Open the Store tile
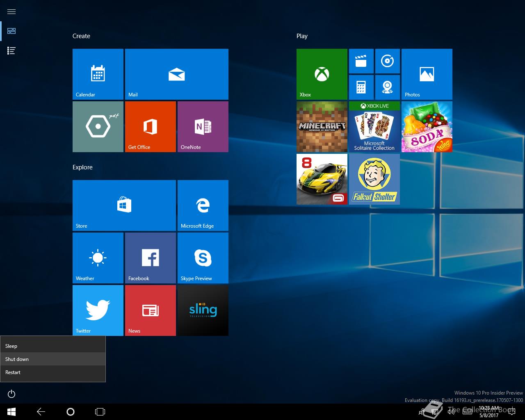This screenshot has width=525, height=420. tap(124, 205)
